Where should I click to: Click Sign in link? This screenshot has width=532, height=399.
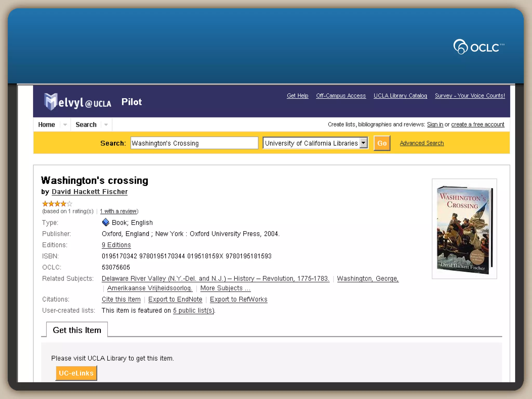pyautogui.click(x=435, y=124)
